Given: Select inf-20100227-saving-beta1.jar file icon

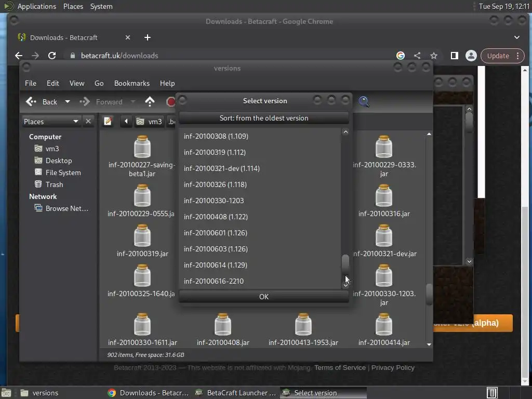Looking at the screenshot, I should pyautogui.click(x=142, y=147).
